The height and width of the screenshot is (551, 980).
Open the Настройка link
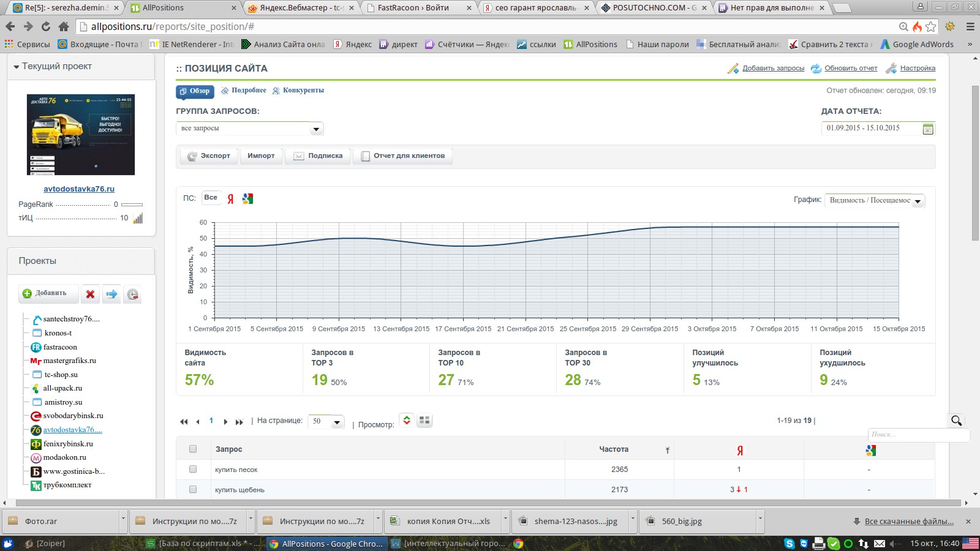pyautogui.click(x=918, y=68)
